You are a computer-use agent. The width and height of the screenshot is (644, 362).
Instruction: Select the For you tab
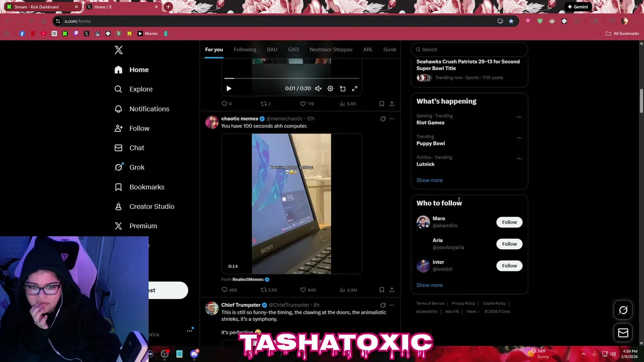pyautogui.click(x=214, y=49)
